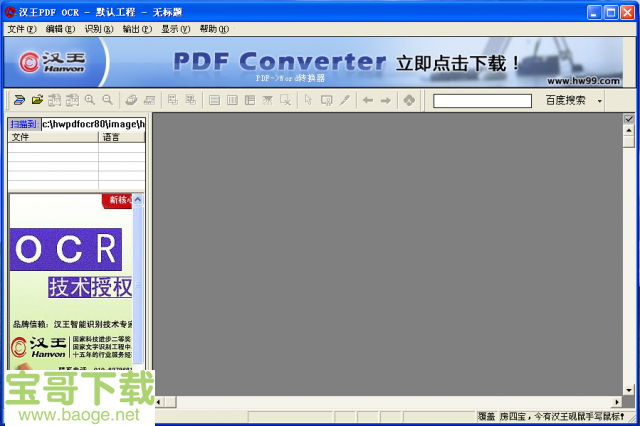
Task: Select the table region icon
Action: pos(250,100)
